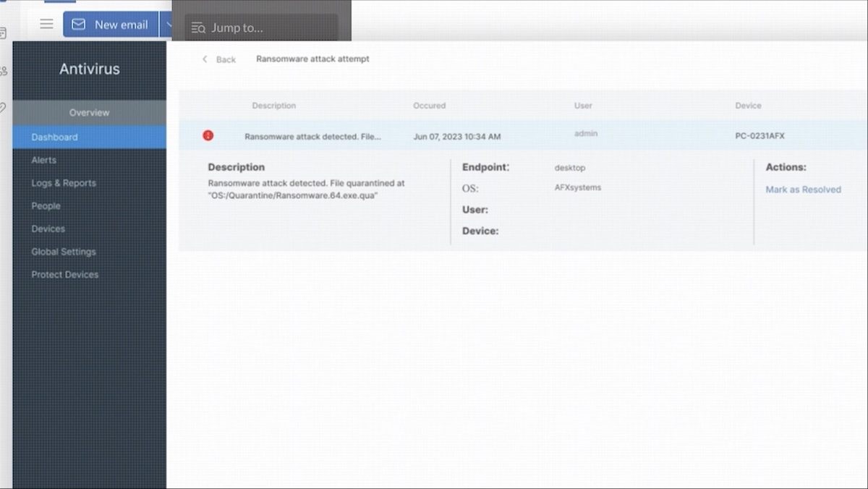Open the calendar icon in the mail rail
The height and width of the screenshot is (489, 868).
[3, 33]
